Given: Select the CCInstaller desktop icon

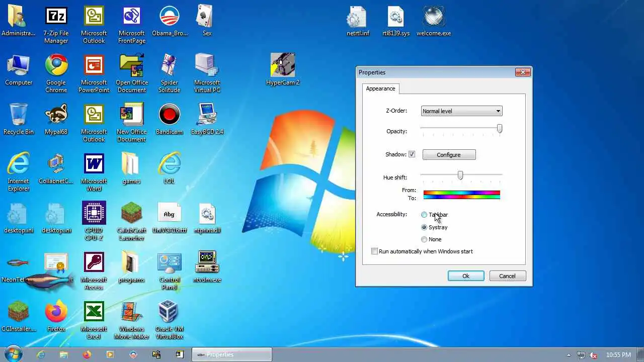Looking at the screenshot, I should [x=19, y=317].
